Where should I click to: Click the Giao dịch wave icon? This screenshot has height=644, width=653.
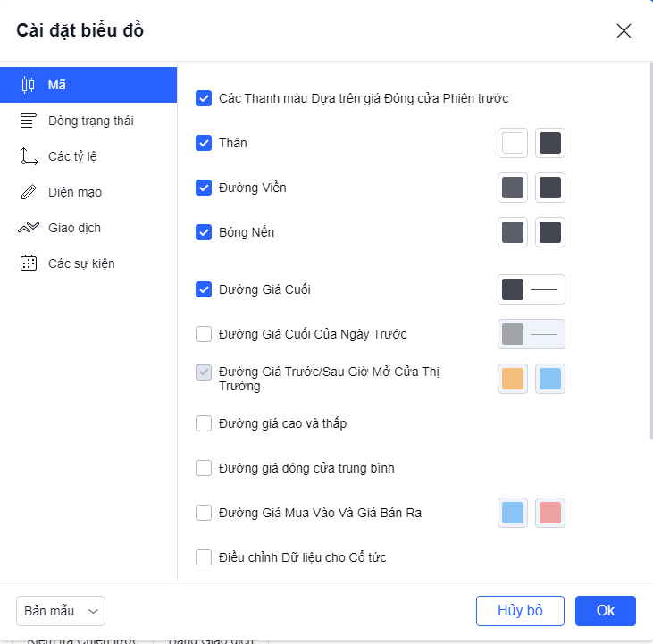pyautogui.click(x=29, y=228)
